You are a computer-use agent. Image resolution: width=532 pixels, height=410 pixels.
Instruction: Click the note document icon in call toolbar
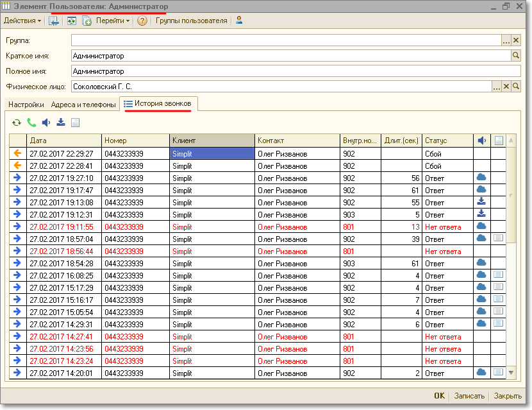pos(75,123)
